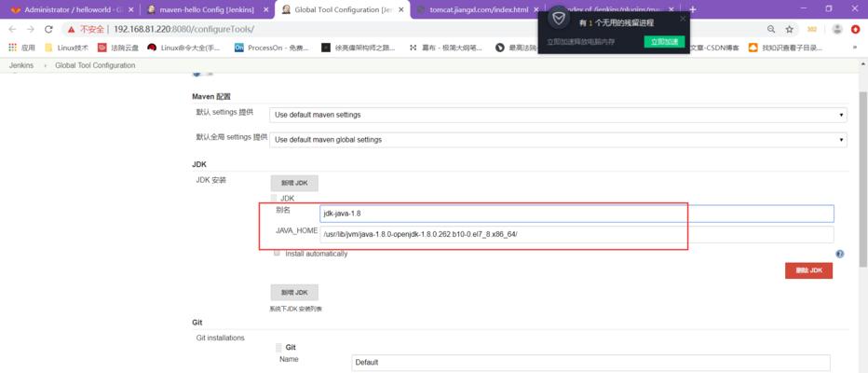Image resolution: width=868 pixels, height=373 pixels.
Task: Click the Global Tool Configuration breadcrumb
Action: pyautogui.click(x=95, y=65)
